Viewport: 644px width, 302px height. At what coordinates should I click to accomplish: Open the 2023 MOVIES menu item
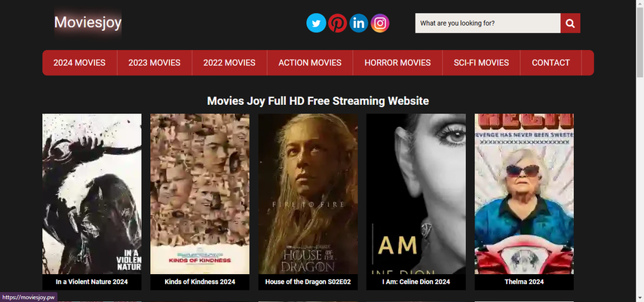point(155,63)
